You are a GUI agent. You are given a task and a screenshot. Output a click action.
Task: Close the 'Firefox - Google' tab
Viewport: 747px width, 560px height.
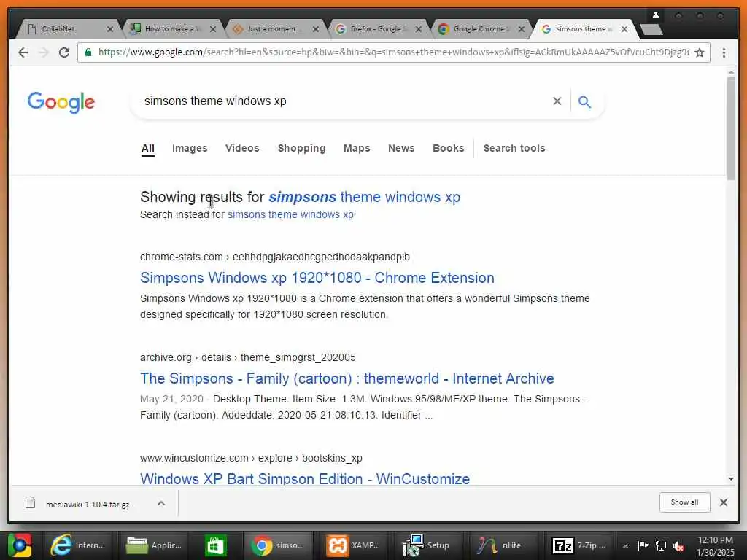click(x=419, y=29)
